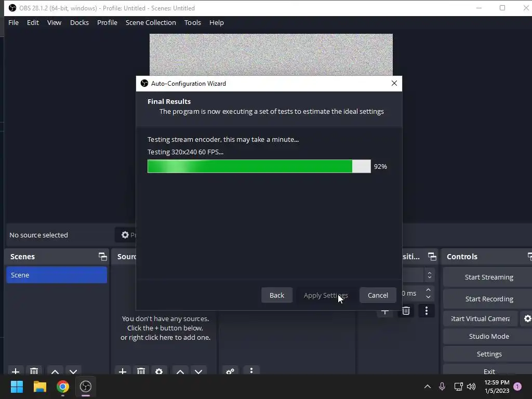Open advanced audio properties gears icon
The height and width of the screenshot is (399, 532).
[x=230, y=371]
